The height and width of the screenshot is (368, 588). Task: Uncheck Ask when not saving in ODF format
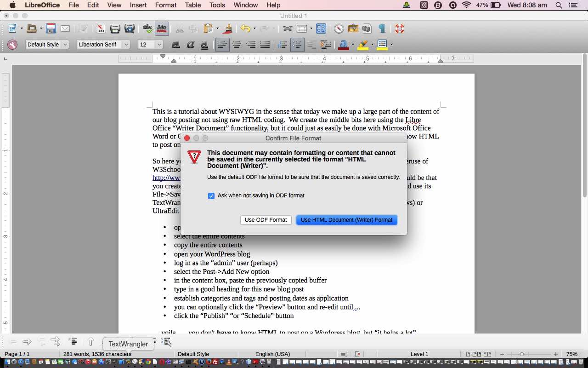pos(211,195)
